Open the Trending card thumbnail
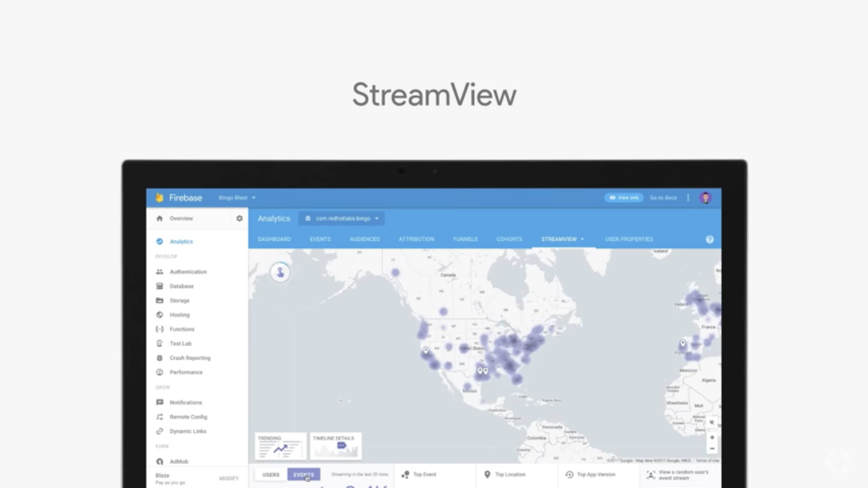This screenshot has width=868, height=488. [281, 446]
